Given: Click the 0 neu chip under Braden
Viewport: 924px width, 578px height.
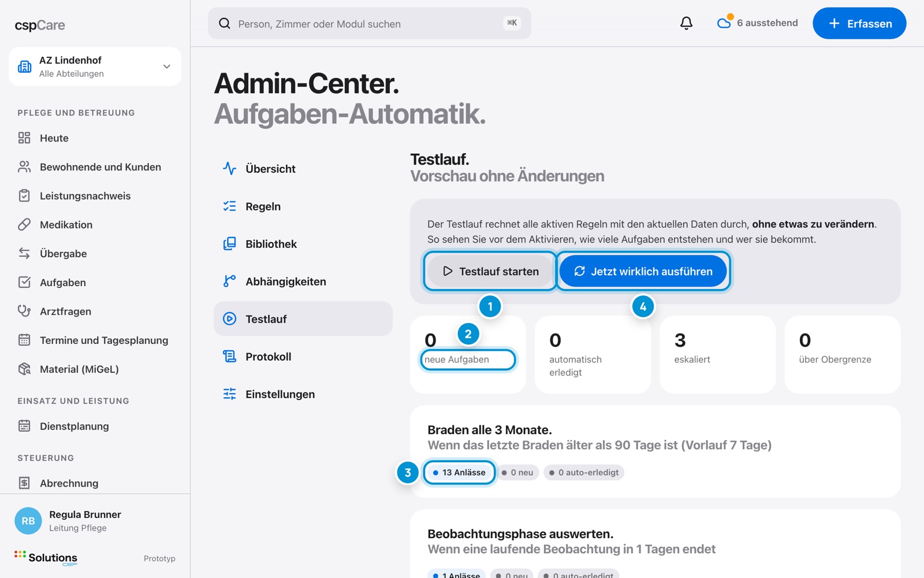Looking at the screenshot, I should [x=518, y=472].
